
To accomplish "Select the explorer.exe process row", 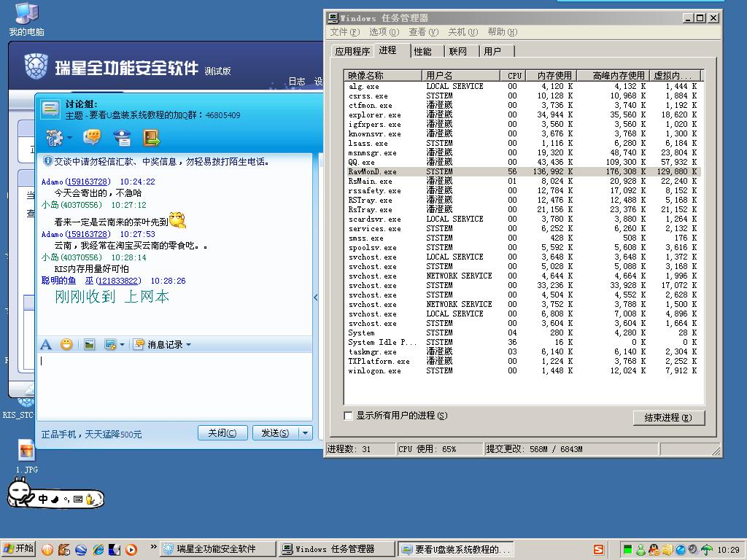I will pos(522,114).
